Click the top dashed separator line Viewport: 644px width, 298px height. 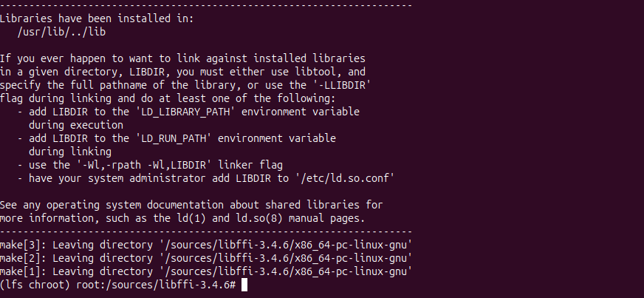coord(206,6)
